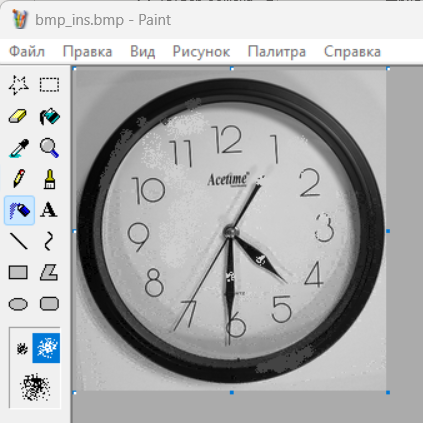Click the bottom-middle canvas resize handle

(x=232, y=393)
